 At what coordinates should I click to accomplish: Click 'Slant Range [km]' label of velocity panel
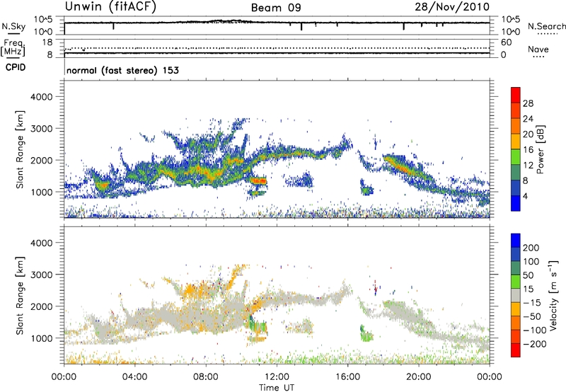[20, 295]
